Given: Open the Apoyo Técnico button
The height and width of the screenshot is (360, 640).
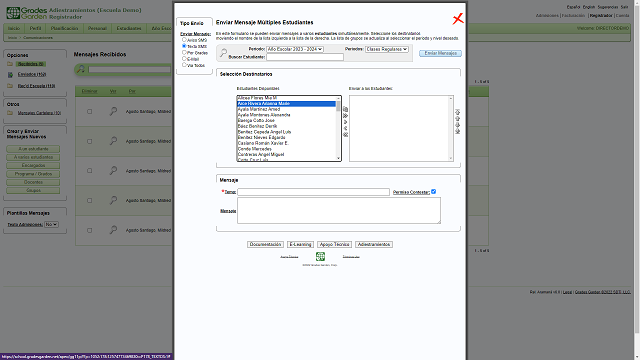Looking at the screenshot, I should click(334, 244).
